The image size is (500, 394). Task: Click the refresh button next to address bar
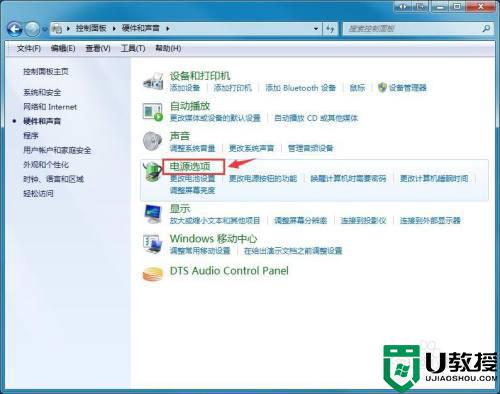tap(330, 29)
